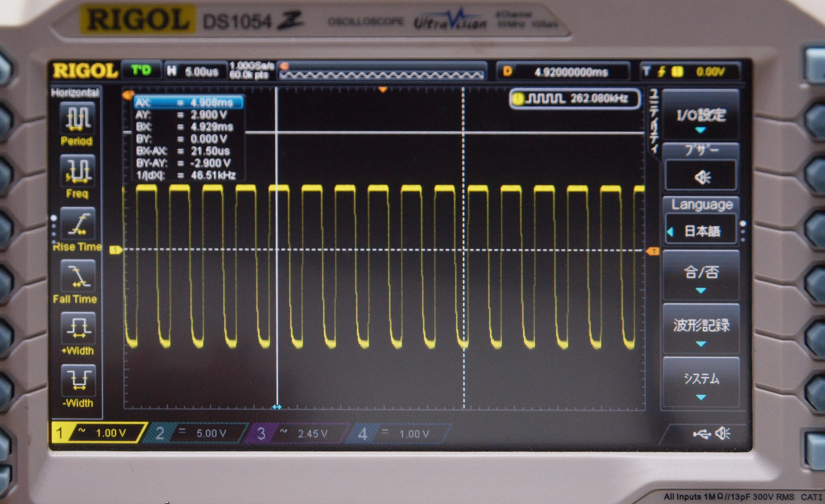The width and height of the screenshot is (825, 504).
Task: Toggle channel 2 at 5.00 V
Action: click(197, 433)
